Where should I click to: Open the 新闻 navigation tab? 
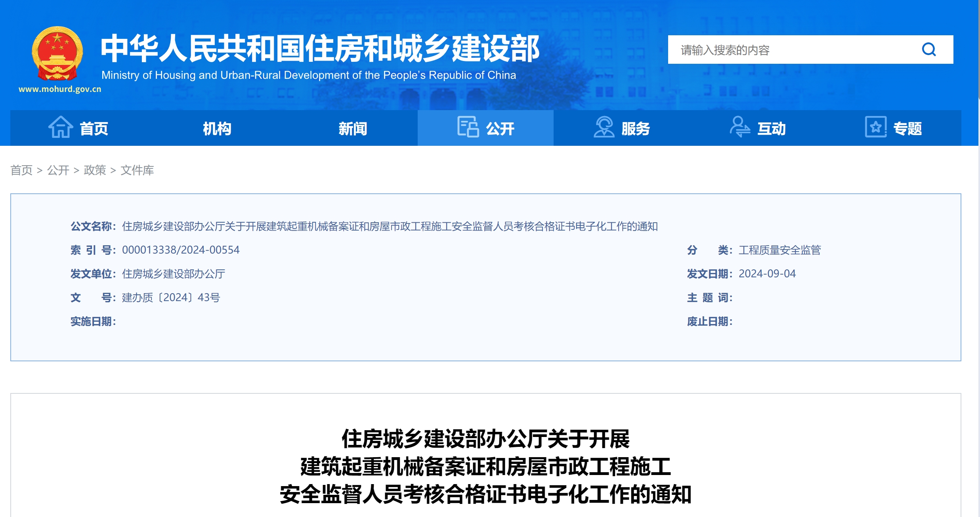[353, 128]
